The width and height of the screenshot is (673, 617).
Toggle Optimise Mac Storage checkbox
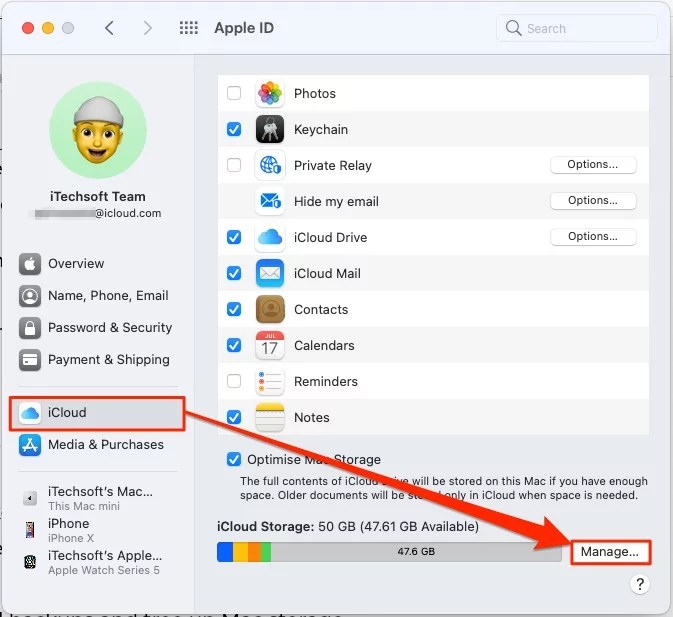234,459
